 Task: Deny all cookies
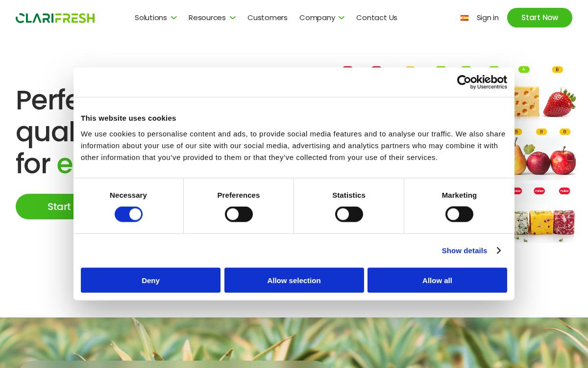click(x=150, y=280)
